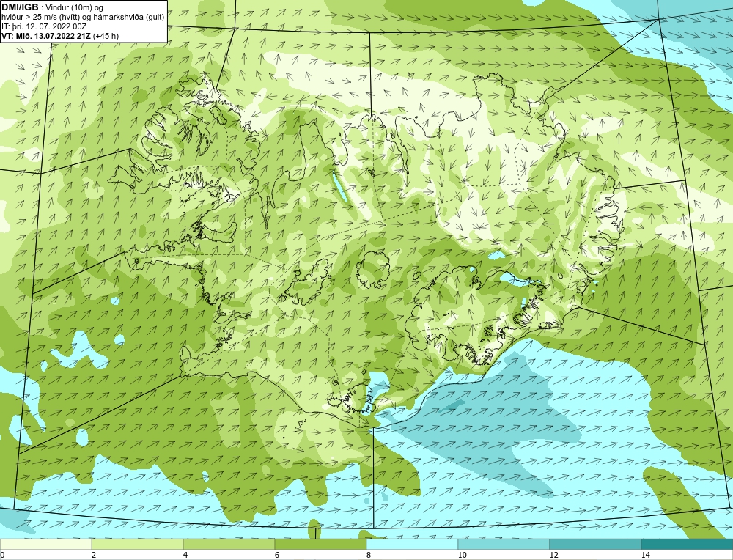Screen dimensions: 733x560
Task: Click the 4–6 m/s green legend swatch
Action: click(x=229, y=544)
